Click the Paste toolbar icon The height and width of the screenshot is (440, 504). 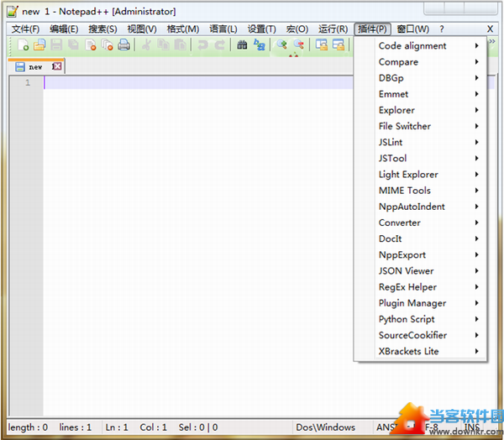(x=181, y=45)
